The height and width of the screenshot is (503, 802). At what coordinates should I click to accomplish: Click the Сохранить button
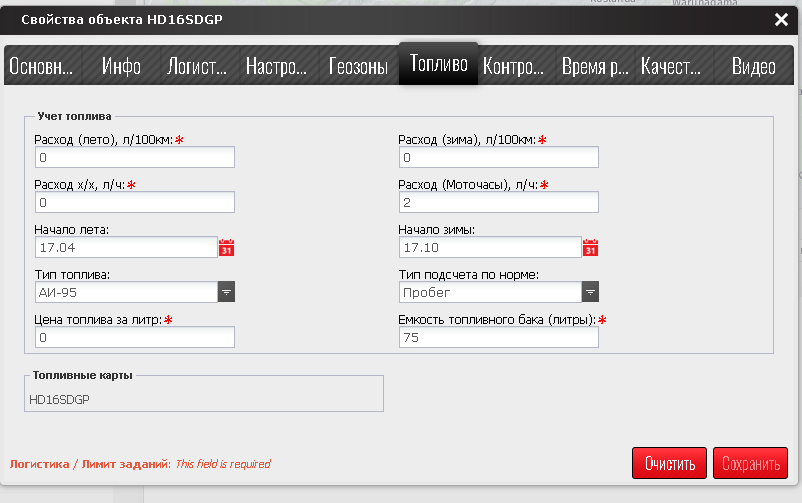click(750, 464)
